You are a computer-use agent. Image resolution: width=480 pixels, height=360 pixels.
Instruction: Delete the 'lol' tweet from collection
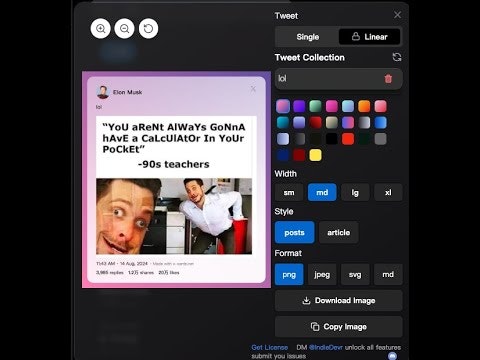click(x=388, y=79)
